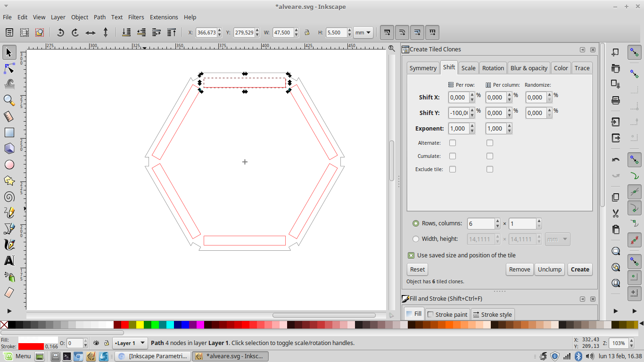Open the Filters menu

pos(136,17)
